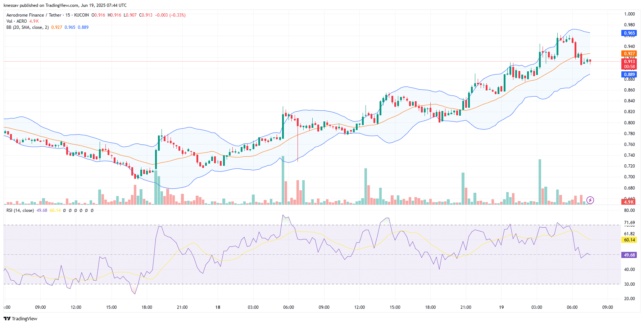The width and height of the screenshot is (644, 325).
Task: Click the 0.980 price axis label
Action: [x=629, y=25]
